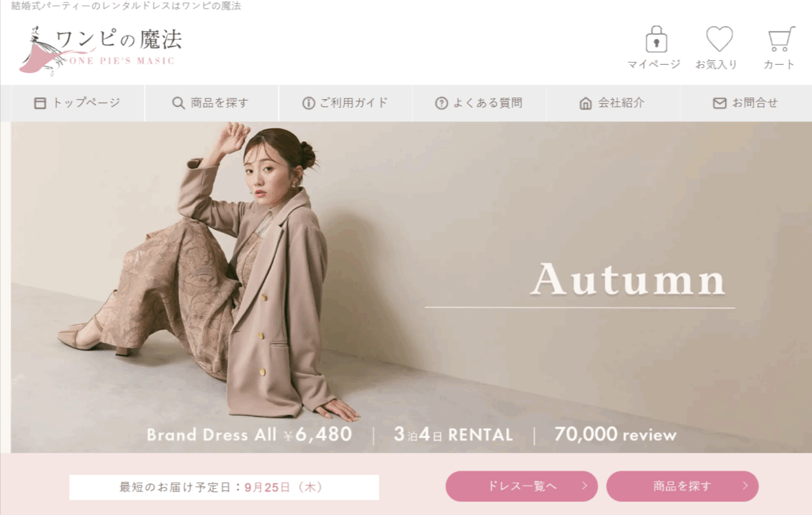Click the 最短のお届け予定日 date box
This screenshot has height=515, width=812.
(224, 487)
